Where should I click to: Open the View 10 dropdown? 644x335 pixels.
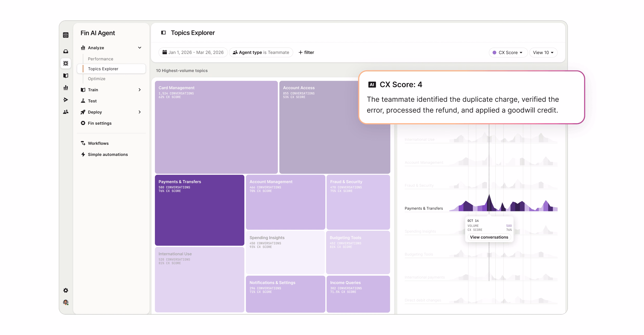pos(543,53)
